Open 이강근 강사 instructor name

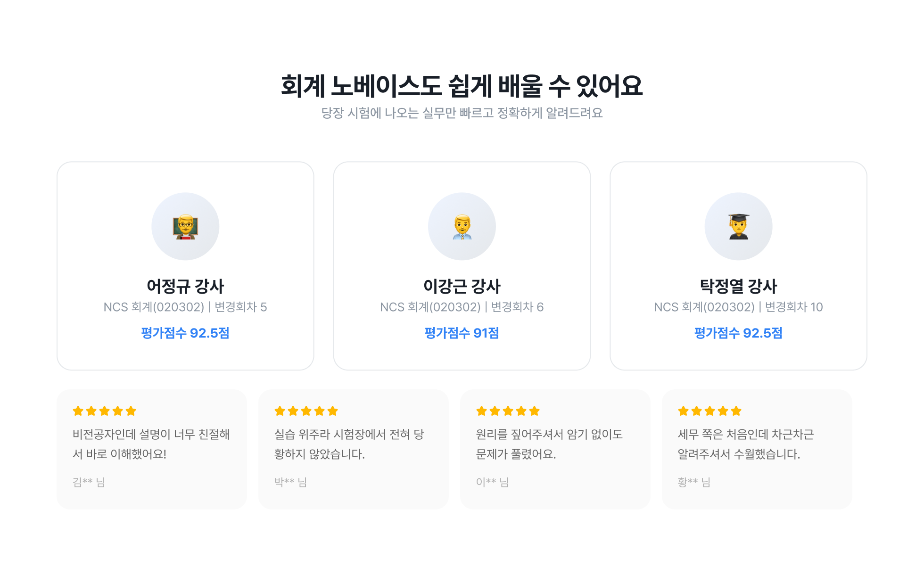pyautogui.click(x=462, y=286)
